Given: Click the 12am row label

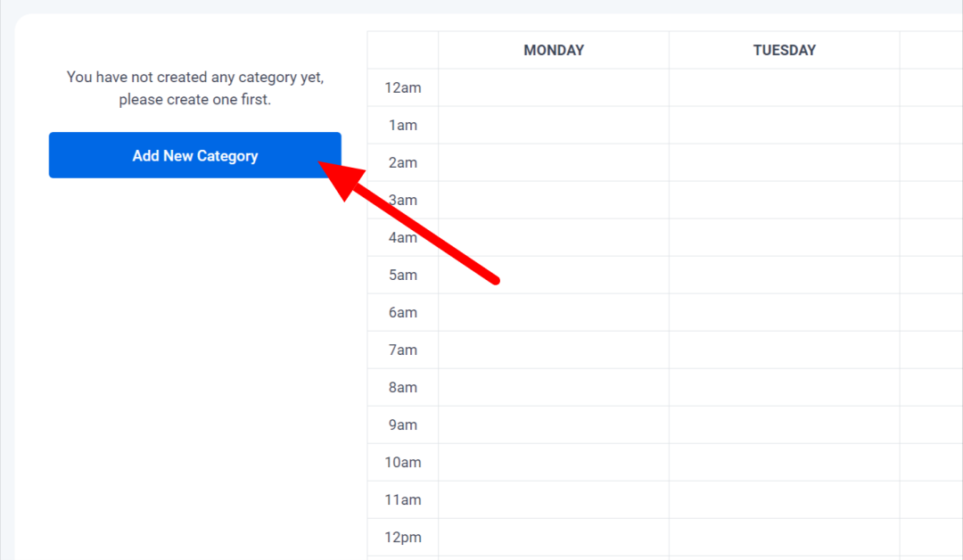Looking at the screenshot, I should (x=402, y=87).
